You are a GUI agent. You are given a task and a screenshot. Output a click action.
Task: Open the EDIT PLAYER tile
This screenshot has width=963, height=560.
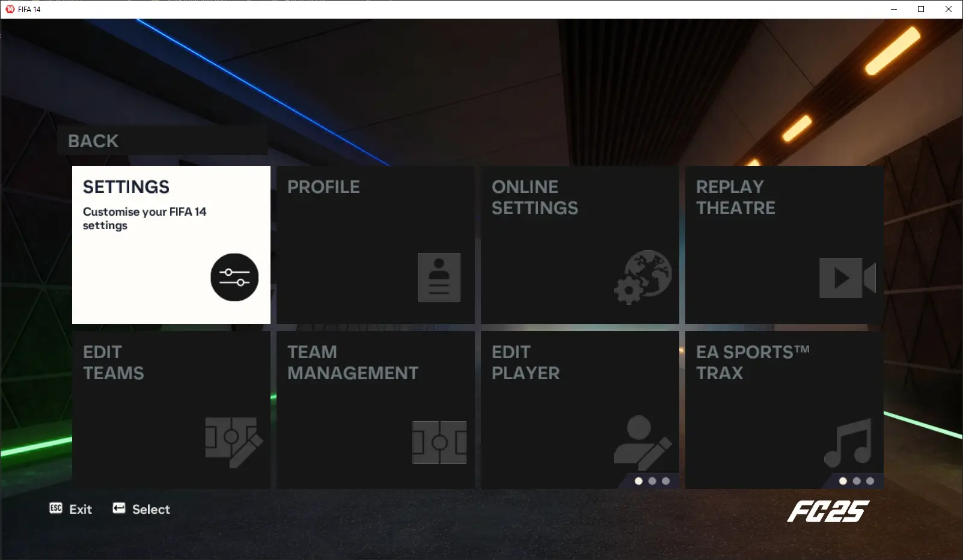tap(580, 410)
